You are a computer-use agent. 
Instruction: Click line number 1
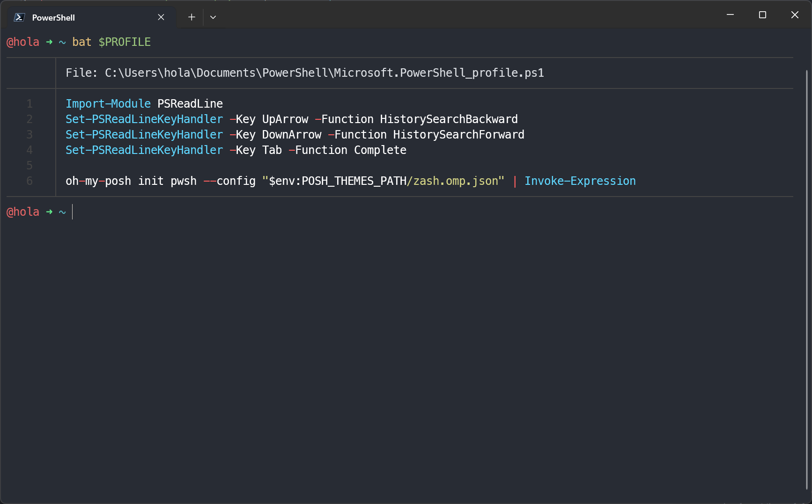pos(30,104)
